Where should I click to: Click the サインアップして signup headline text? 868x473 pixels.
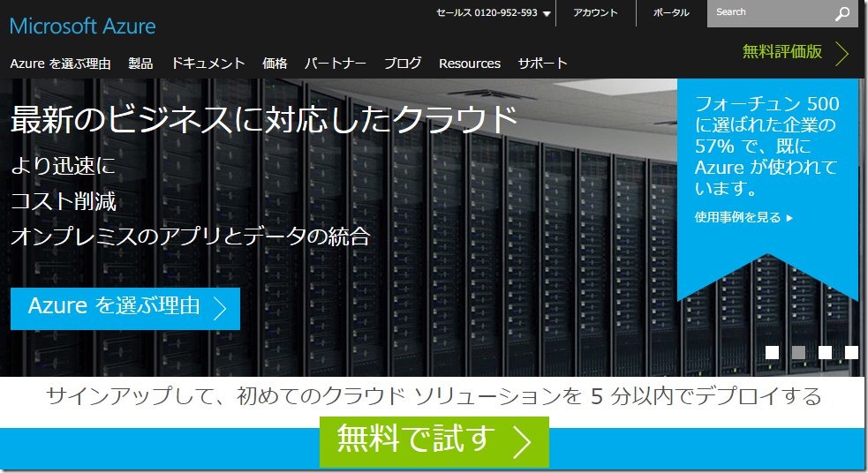434,396
